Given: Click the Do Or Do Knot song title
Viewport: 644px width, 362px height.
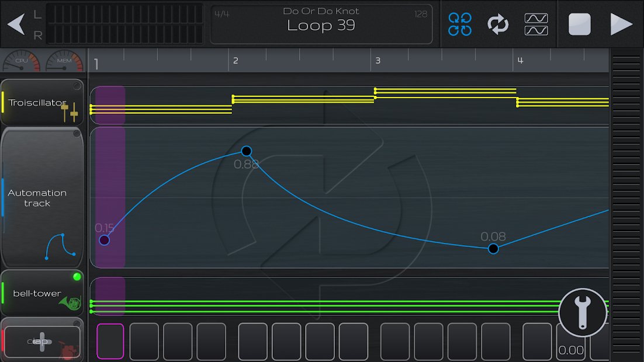Looking at the screenshot, I should [x=321, y=11].
